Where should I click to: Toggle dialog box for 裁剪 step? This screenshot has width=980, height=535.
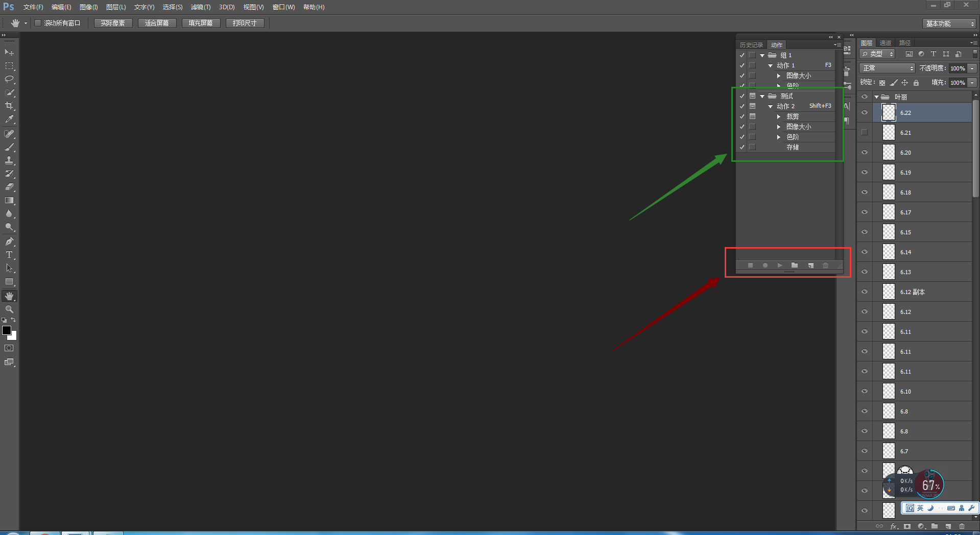(752, 116)
